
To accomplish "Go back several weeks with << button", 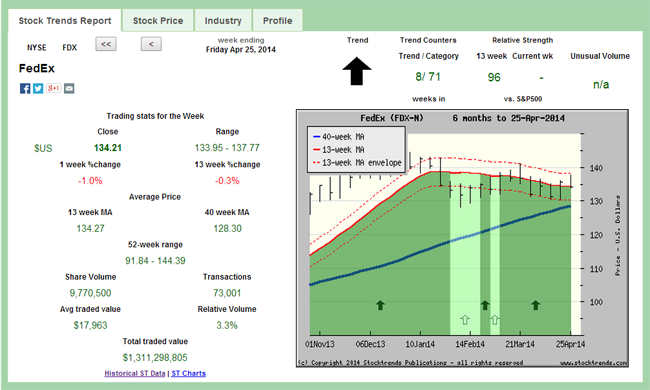I will click(x=106, y=44).
